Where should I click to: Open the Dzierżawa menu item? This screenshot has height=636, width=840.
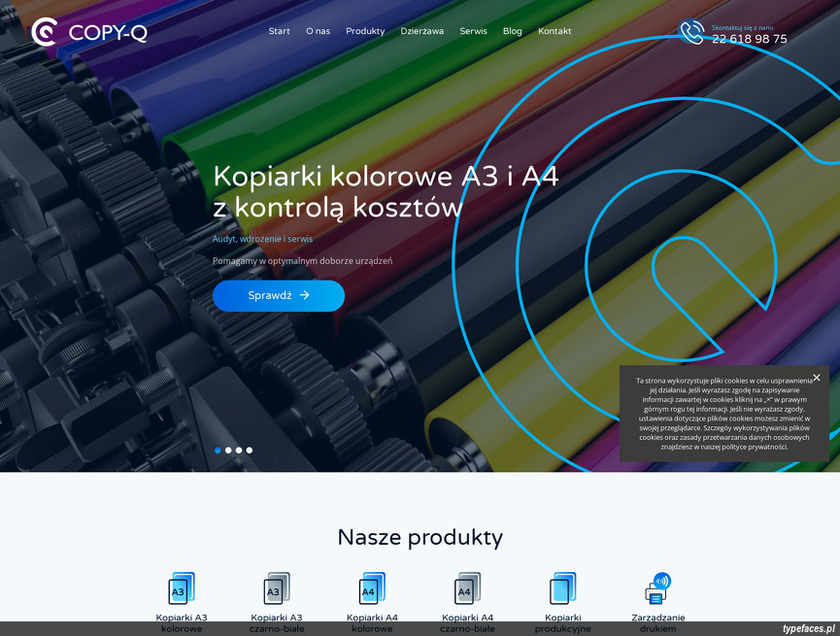click(421, 31)
